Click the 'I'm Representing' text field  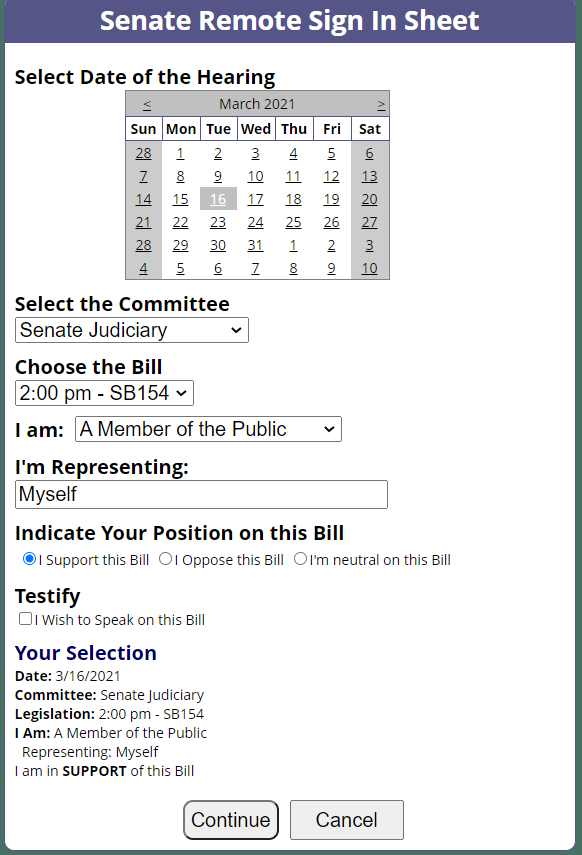tap(200, 494)
